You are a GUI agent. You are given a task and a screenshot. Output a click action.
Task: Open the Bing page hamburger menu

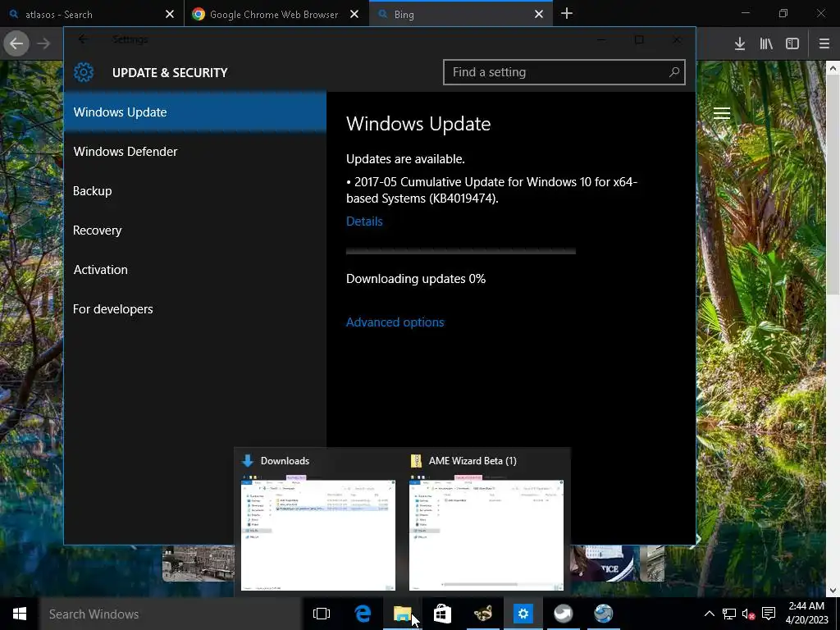[x=722, y=113]
